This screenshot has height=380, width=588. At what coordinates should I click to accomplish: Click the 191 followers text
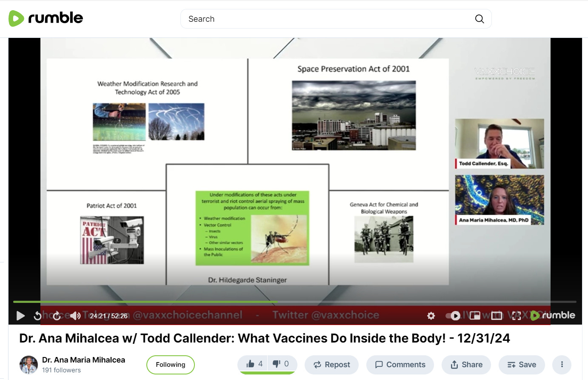pyautogui.click(x=61, y=370)
